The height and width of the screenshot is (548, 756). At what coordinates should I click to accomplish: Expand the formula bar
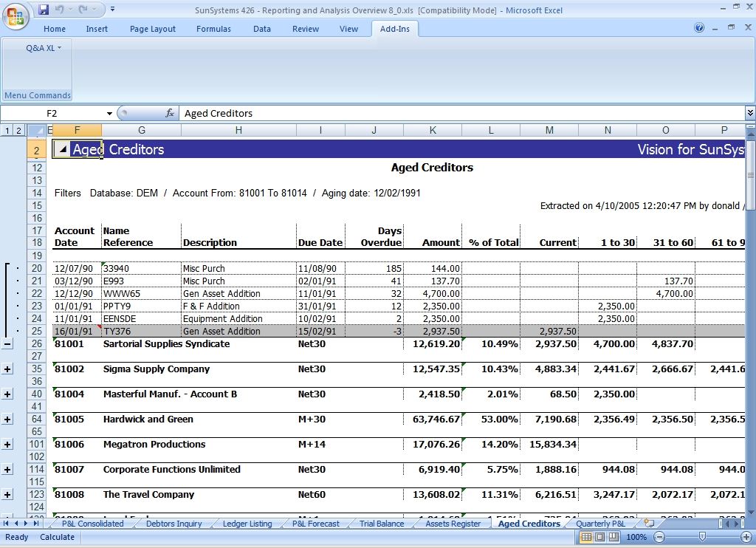tap(750, 113)
